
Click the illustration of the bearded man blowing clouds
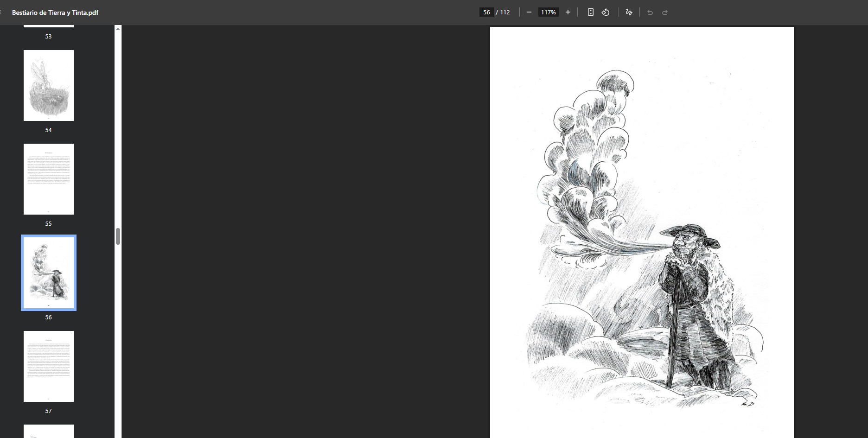pyautogui.click(x=645, y=239)
